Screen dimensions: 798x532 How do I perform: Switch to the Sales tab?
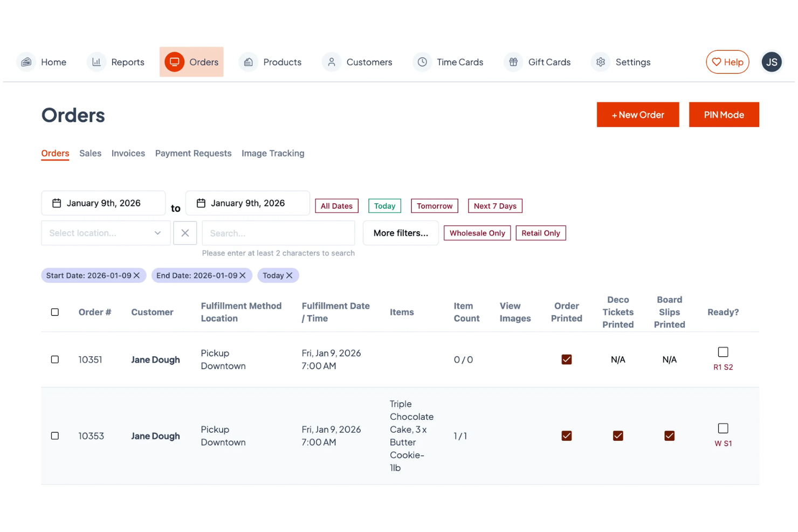(x=90, y=154)
